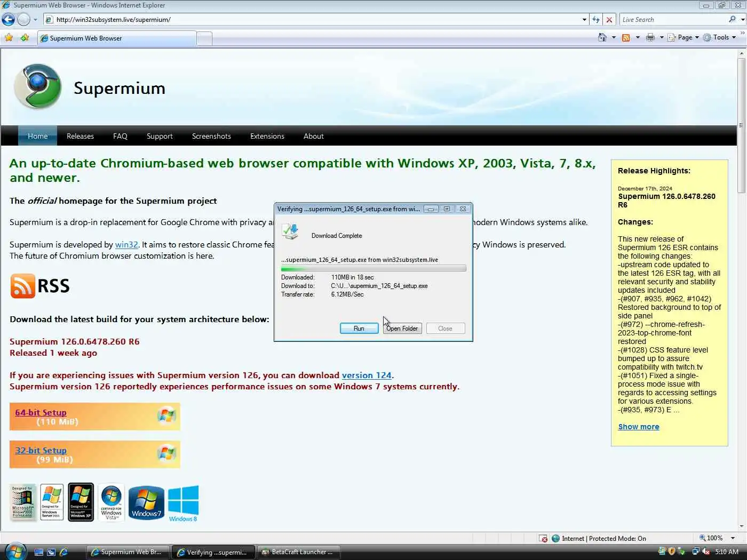Select the Supermium Web Browser tab

click(117, 38)
